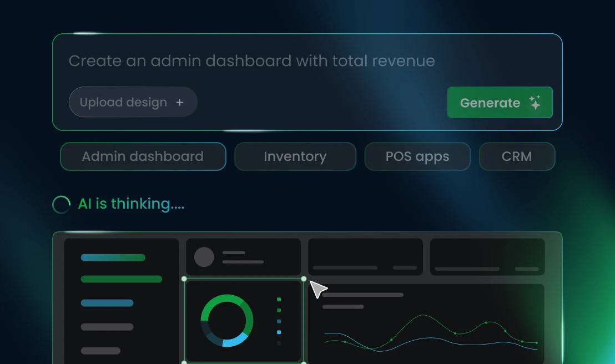Focus the prompt field reading Create an admin dashboard

pyautogui.click(x=252, y=61)
